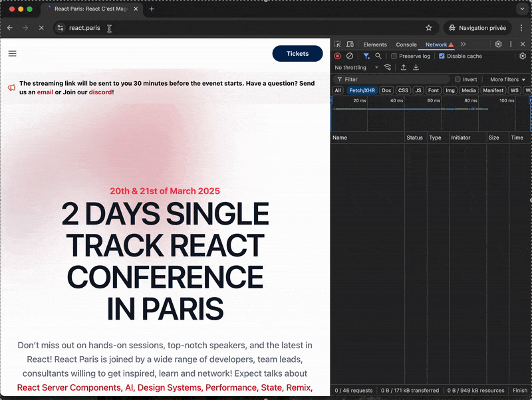Viewport: 532px width, 400px height.
Task: Open DevTools customize menu
Action: pyautogui.click(x=511, y=44)
